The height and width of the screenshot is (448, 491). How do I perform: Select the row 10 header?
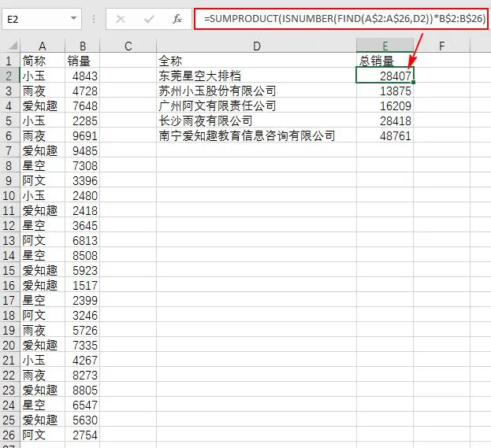(9, 196)
